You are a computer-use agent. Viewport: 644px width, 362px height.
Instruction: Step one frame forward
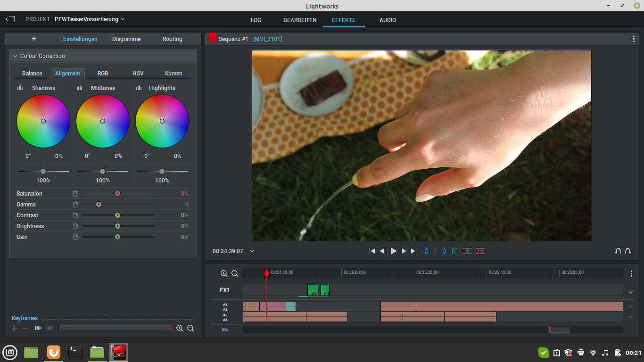pos(403,251)
